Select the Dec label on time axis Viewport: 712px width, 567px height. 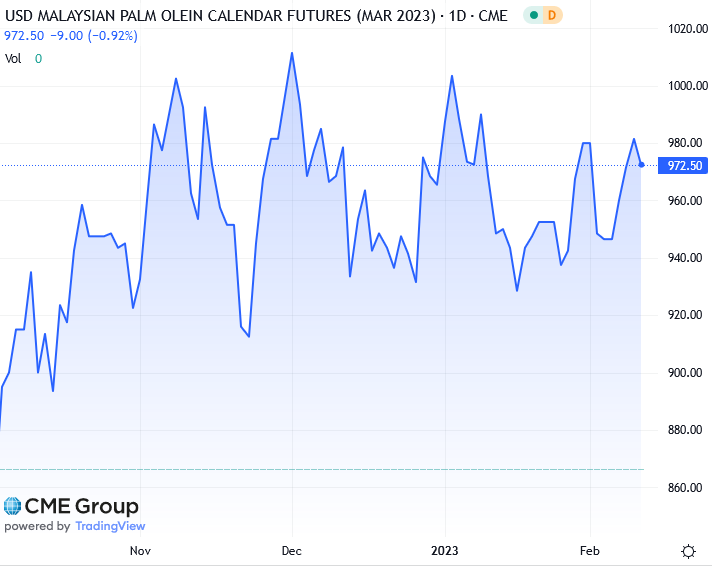click(292, 551)
